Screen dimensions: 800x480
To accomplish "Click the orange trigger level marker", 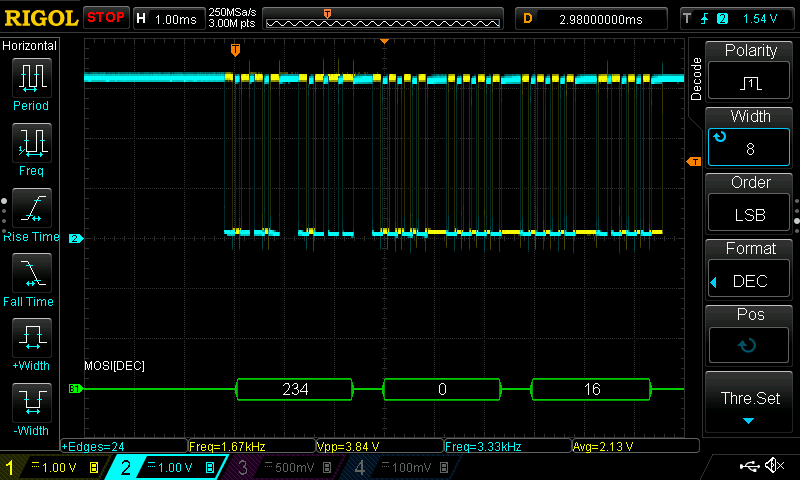I will (x=692, y=162).
